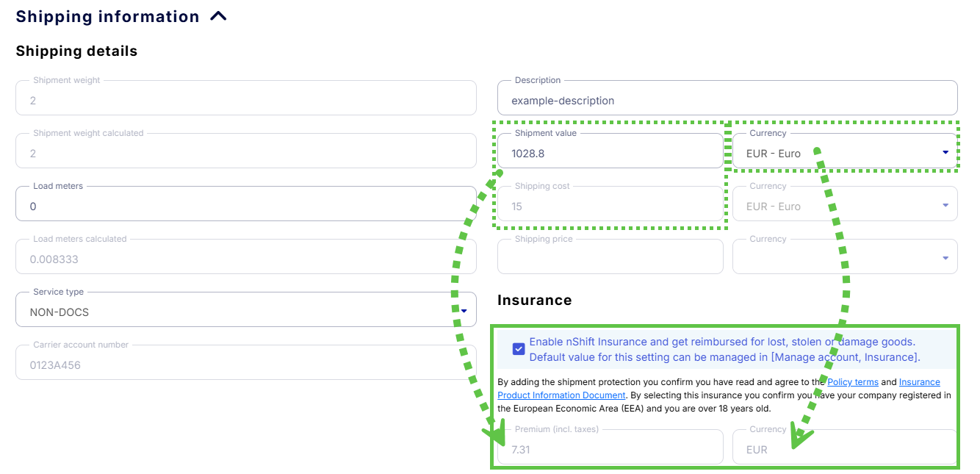This screenshot has height=474, width=980.
Task: Click the Insurance currency EUR field
Action: (x=845, y=449)
